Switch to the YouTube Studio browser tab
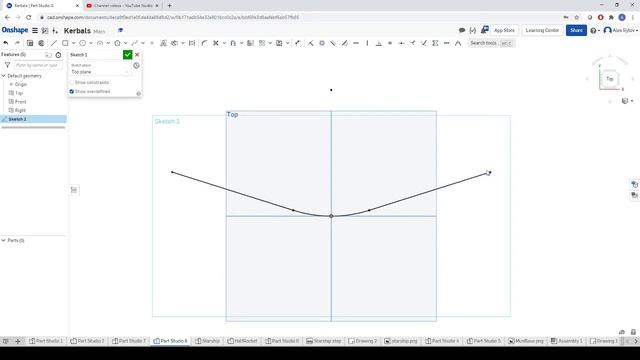 123,6
